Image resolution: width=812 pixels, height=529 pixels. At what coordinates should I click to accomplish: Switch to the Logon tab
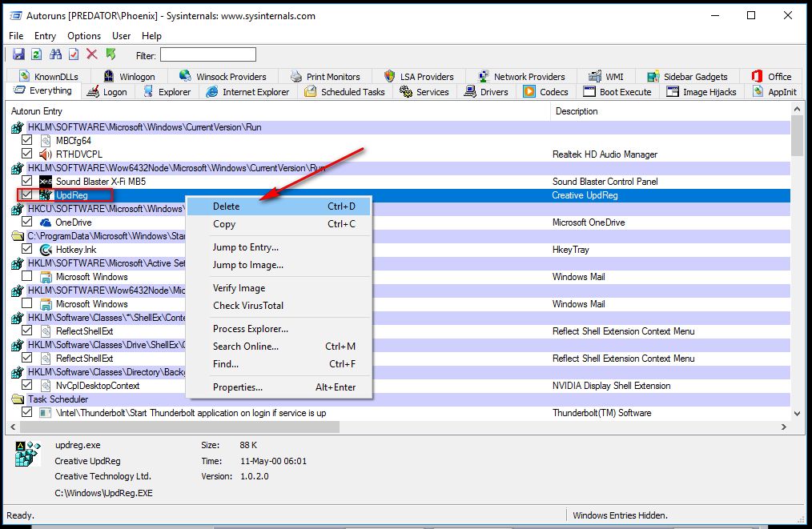107,91
